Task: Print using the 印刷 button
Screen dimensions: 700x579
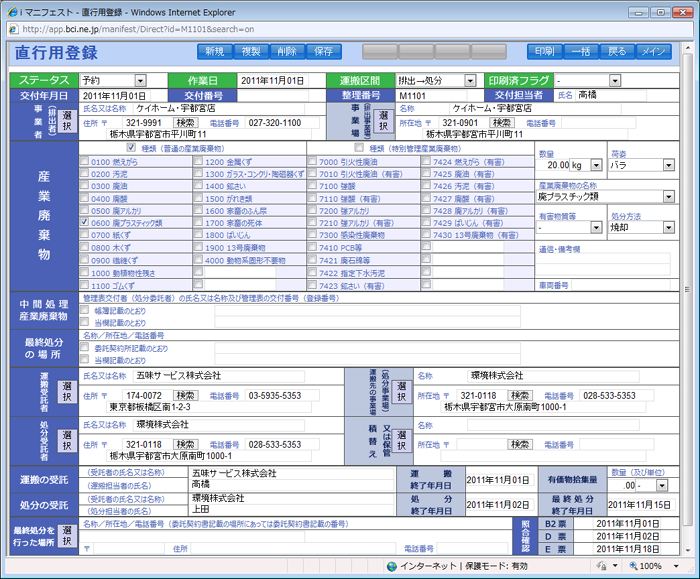Action: pos(544,51)
